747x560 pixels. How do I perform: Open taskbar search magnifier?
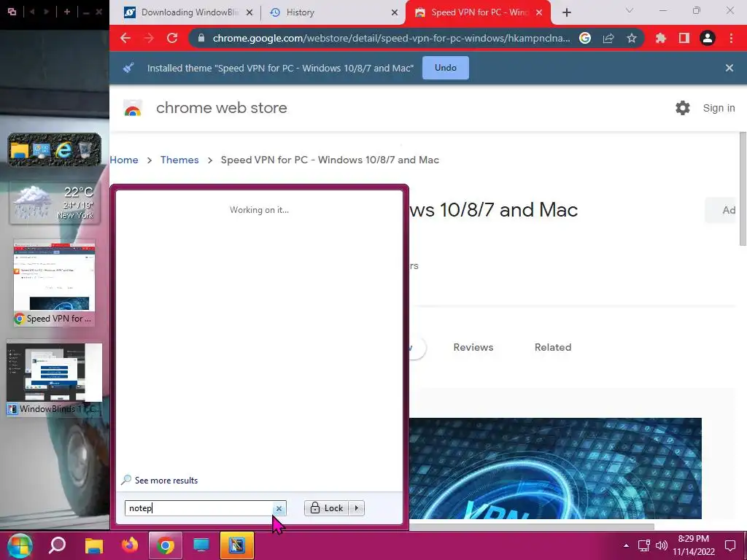pos(57,545)
